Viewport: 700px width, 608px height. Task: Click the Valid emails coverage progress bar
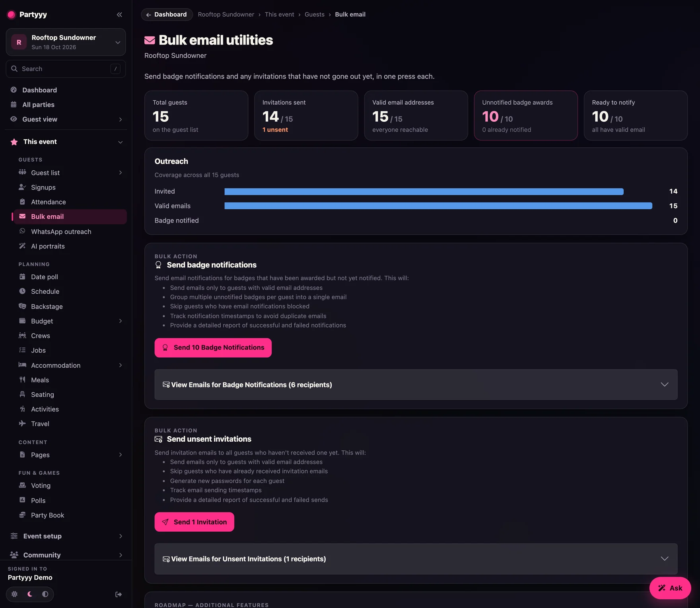[438, 206]
